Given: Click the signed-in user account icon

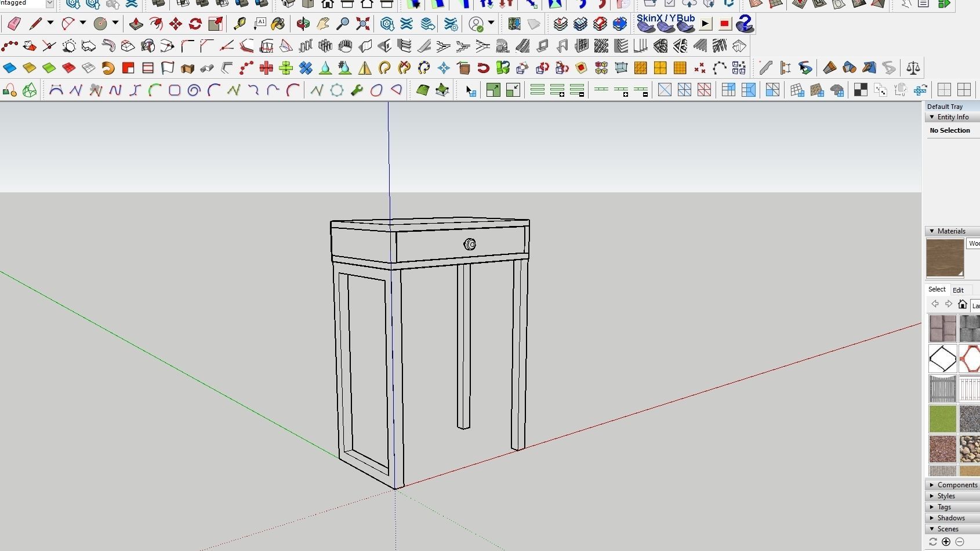Looking at the screenshot, I should 476,24.
